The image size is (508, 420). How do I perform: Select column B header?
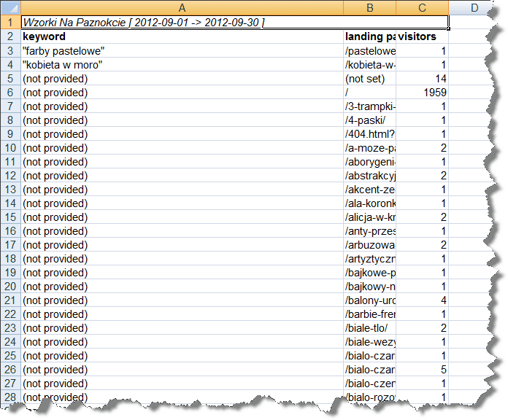tap(369, 8)
